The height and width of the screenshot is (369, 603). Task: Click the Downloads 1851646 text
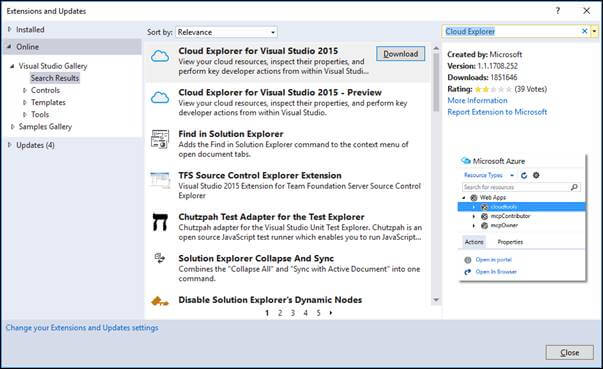[x=482, y=78]
